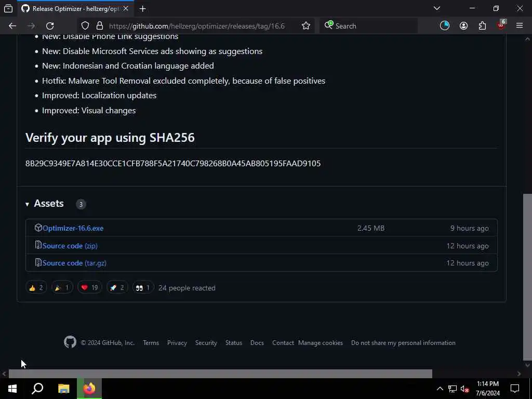The height and width of the screenshot is (399, 532).
Task: Open Contact footer link
Action: pos(283,343)
